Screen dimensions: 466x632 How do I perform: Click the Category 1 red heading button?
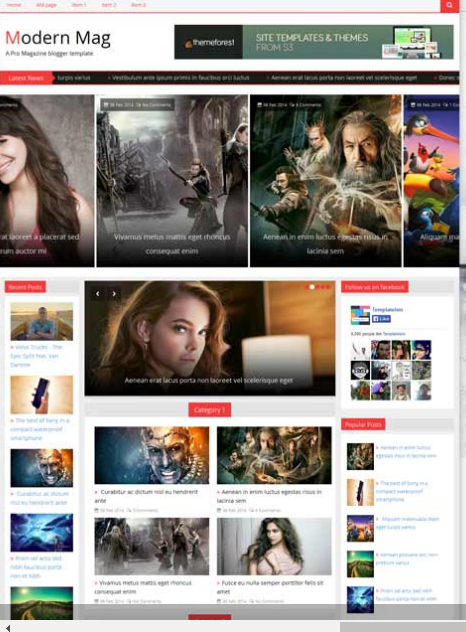(210, 410)
